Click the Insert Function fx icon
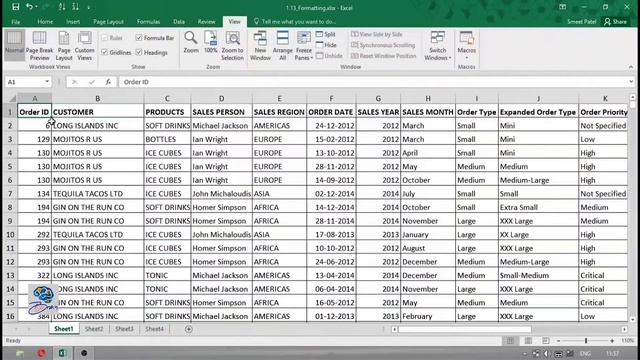The width and height of the screenshot is (640, 360). click(x=108, y=82)
